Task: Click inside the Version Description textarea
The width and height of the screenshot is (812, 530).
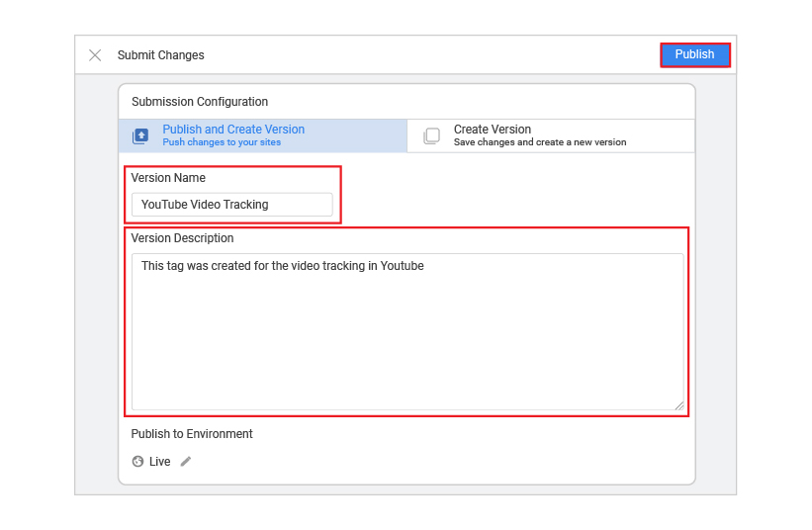Action: tap(407, 331)
